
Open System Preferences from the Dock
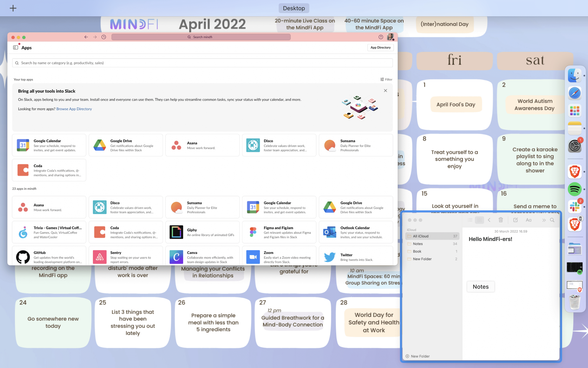point(574,146)
